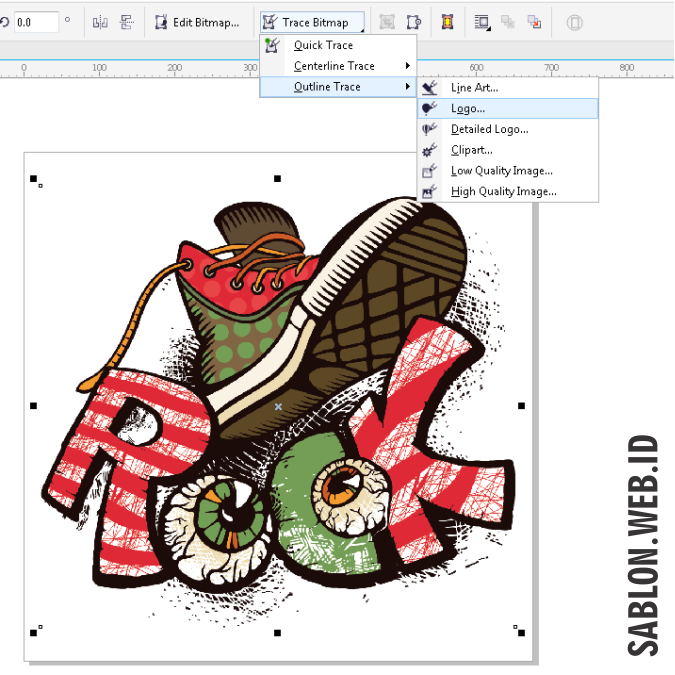Click the top-left selection handle
Viewport: 675px width, 675px height.
(34, 179)
